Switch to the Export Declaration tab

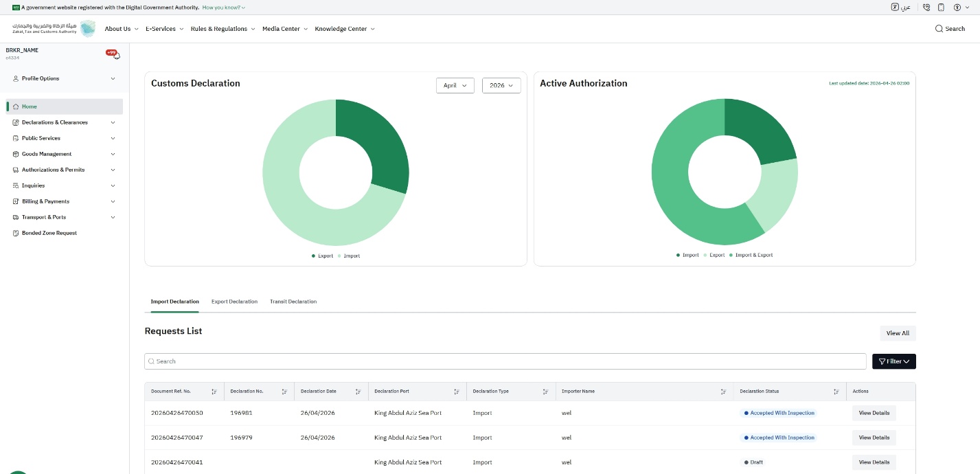[x=234, y=302]
